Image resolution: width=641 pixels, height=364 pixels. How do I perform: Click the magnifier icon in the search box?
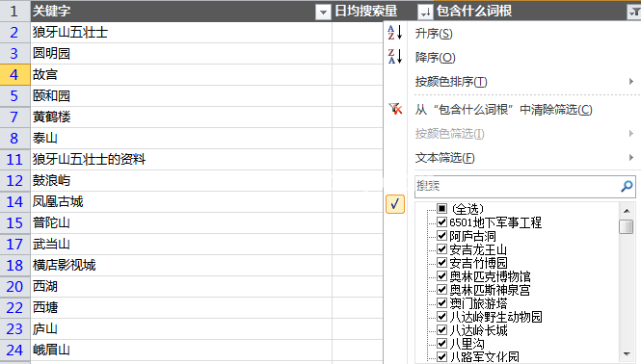click(x=627, y=186)
